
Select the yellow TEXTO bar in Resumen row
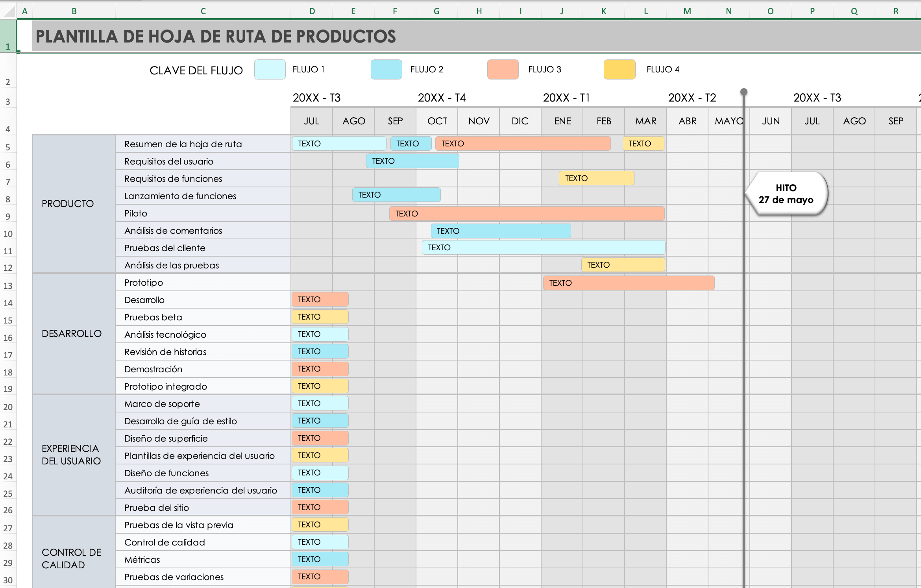pos(643,144)
